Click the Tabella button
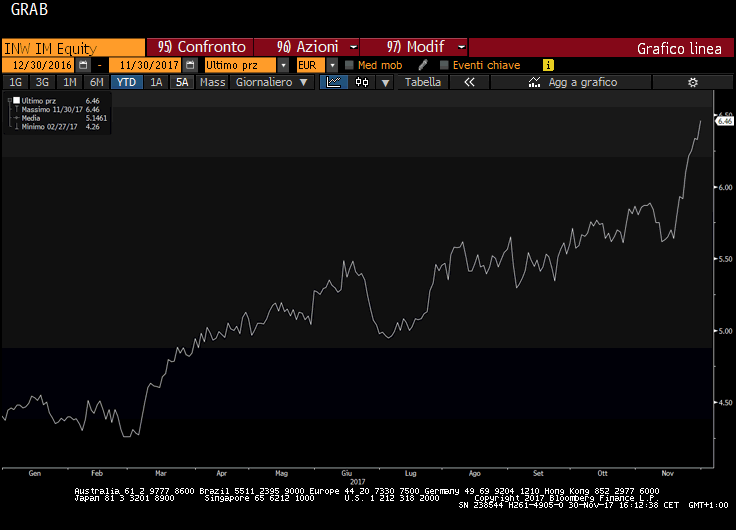 [x=423, y=82]
